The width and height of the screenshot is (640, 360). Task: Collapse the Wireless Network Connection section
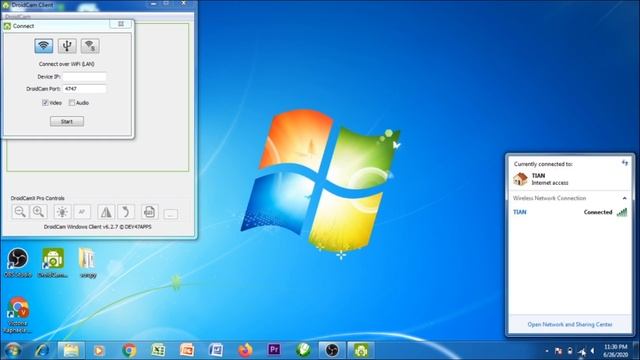624,198
